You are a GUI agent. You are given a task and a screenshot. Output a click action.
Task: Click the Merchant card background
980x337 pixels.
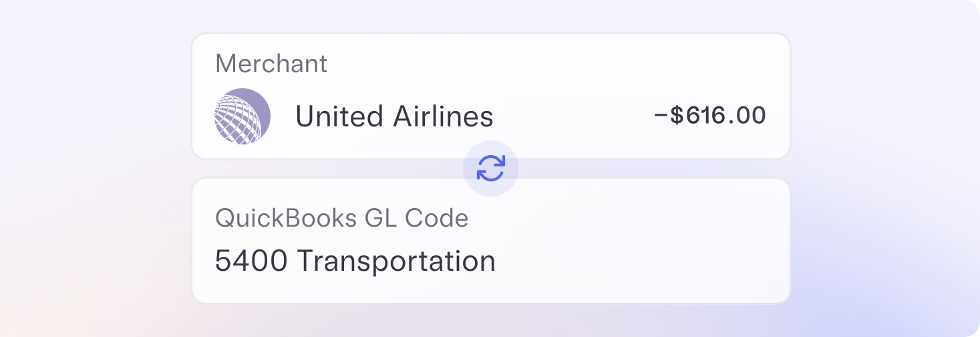point(491,96)
